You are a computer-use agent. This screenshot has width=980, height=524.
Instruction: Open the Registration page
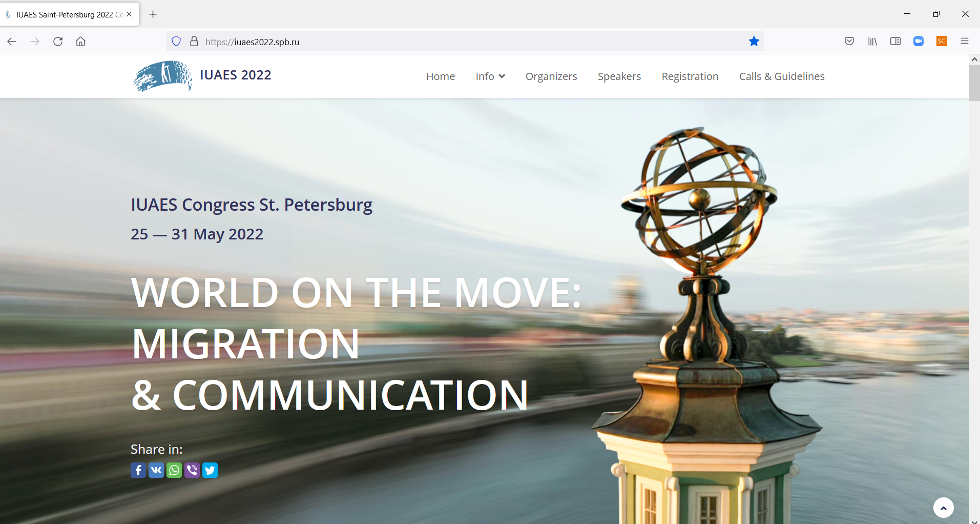[690, 76]
